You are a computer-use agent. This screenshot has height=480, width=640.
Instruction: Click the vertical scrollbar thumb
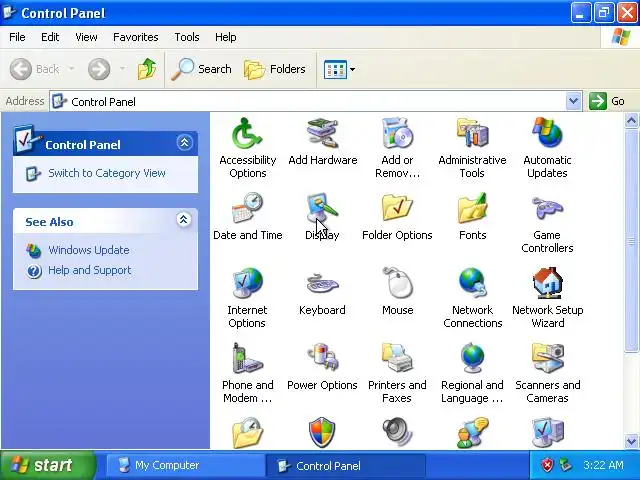(631, 241)
